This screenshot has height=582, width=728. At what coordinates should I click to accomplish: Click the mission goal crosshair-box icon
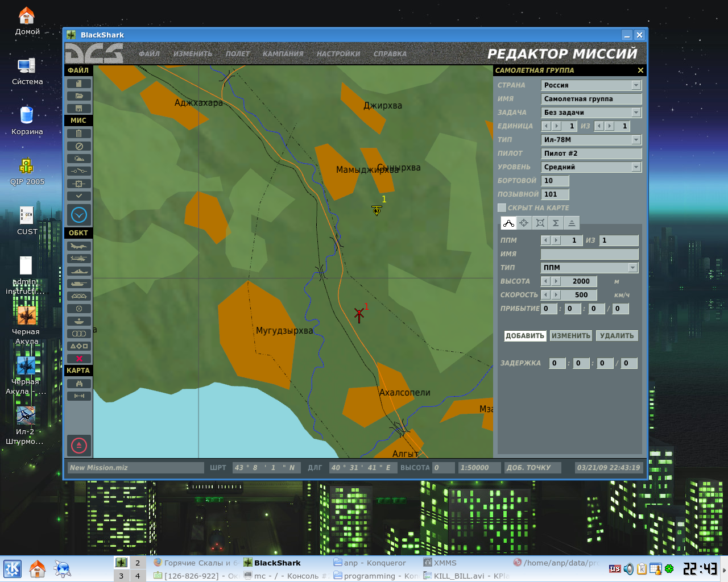(78, 184)
